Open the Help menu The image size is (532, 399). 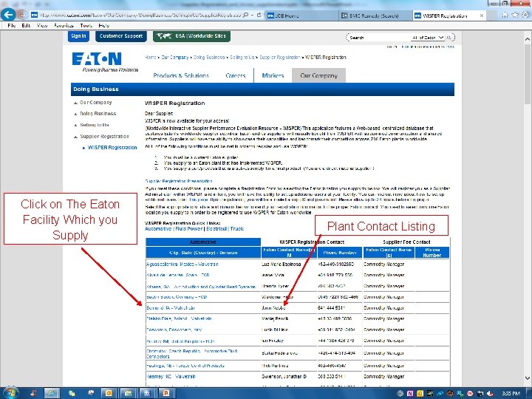[104, 25]
